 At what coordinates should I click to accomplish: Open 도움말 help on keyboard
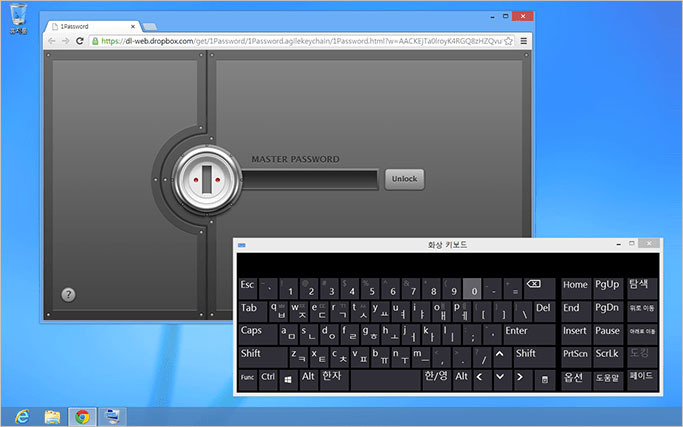[608, 380]
